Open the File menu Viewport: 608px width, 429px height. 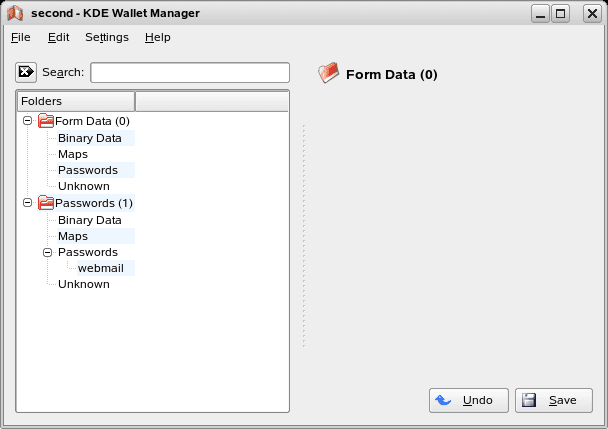pyautogui.click(x=20, y=37)
